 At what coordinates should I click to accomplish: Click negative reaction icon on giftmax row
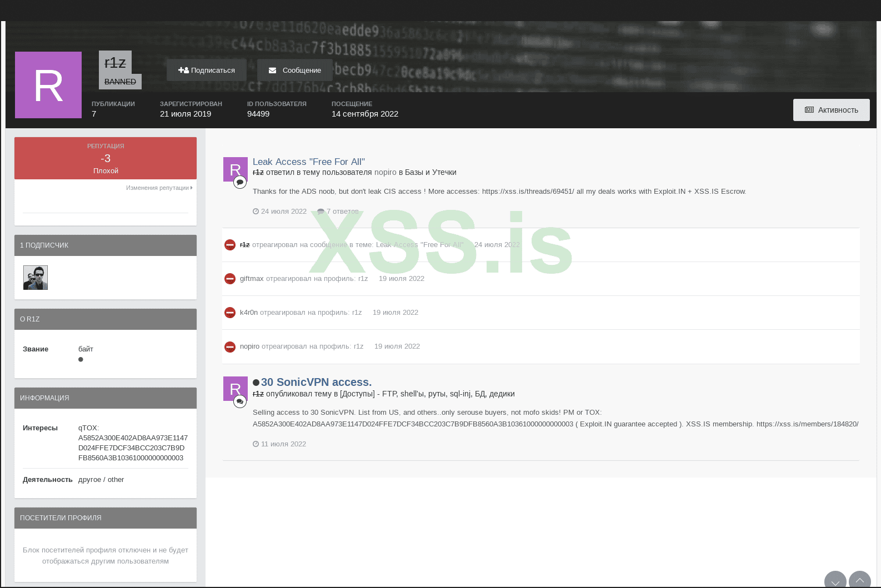[x=230, y=279]
